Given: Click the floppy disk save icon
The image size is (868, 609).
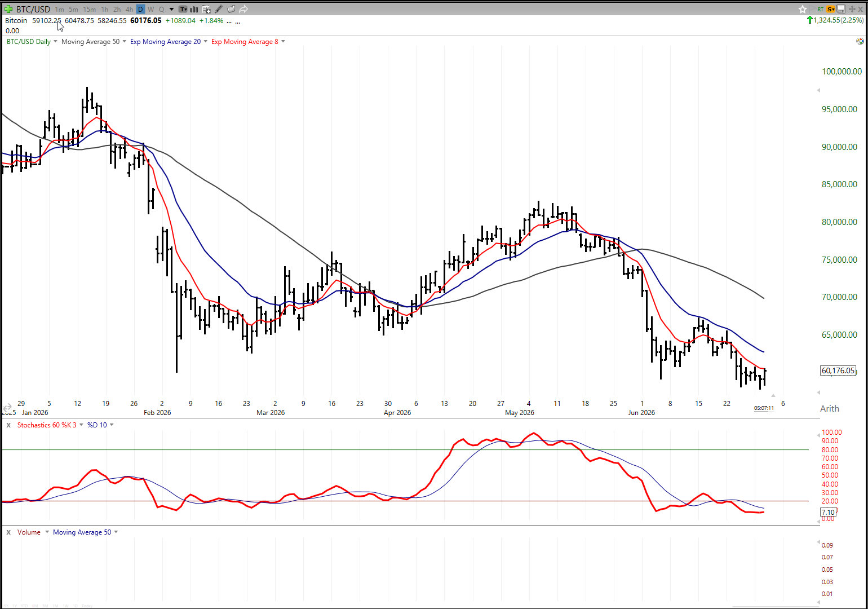Looking at the screenshot, I should [841, 9].
